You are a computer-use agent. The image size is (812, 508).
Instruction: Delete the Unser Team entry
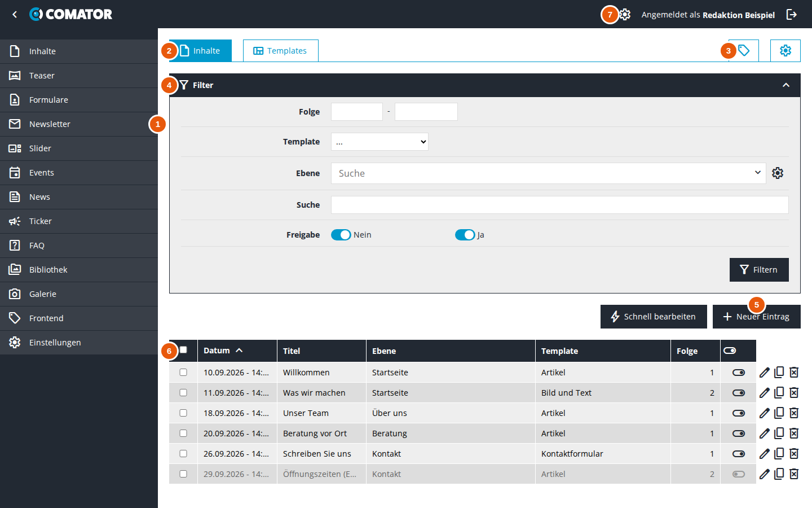[x=794, y=413]
